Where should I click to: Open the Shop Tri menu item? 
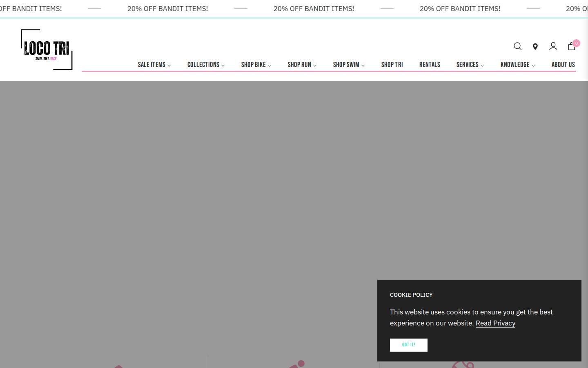[x=392, y=65]
